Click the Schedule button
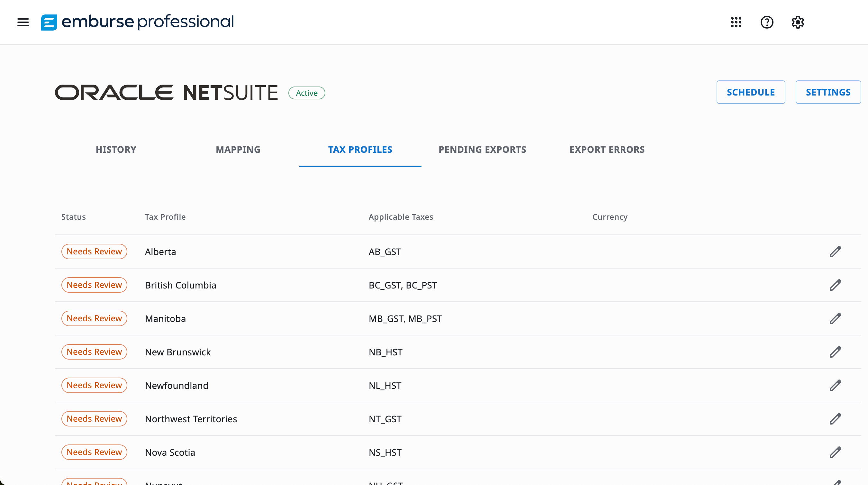Image resolution: width=868 pixels, height=485 pixels. pos(750,92)
